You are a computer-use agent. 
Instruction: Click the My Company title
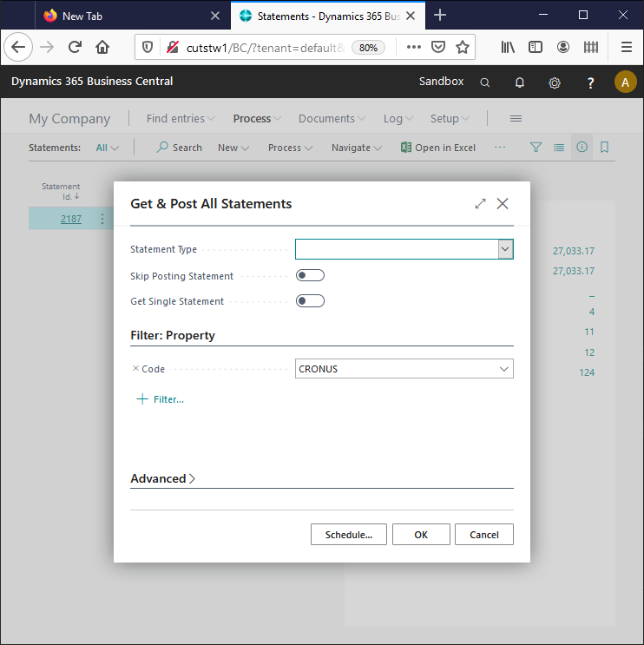[69, 118]
